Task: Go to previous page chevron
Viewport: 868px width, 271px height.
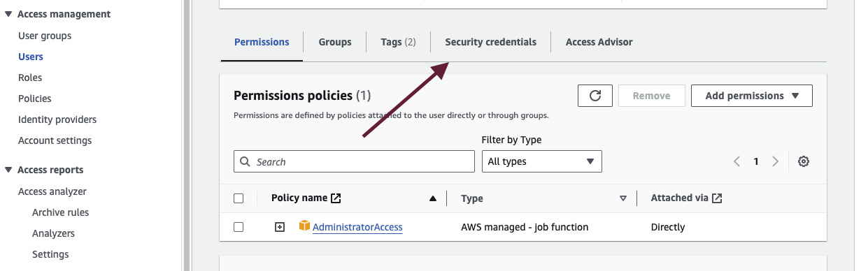Action: [737, 161]
